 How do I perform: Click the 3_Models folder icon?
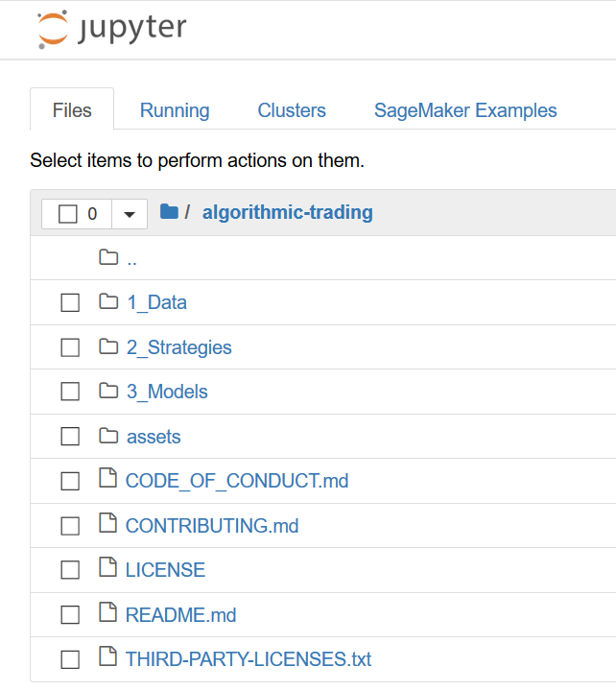point(108,392)
